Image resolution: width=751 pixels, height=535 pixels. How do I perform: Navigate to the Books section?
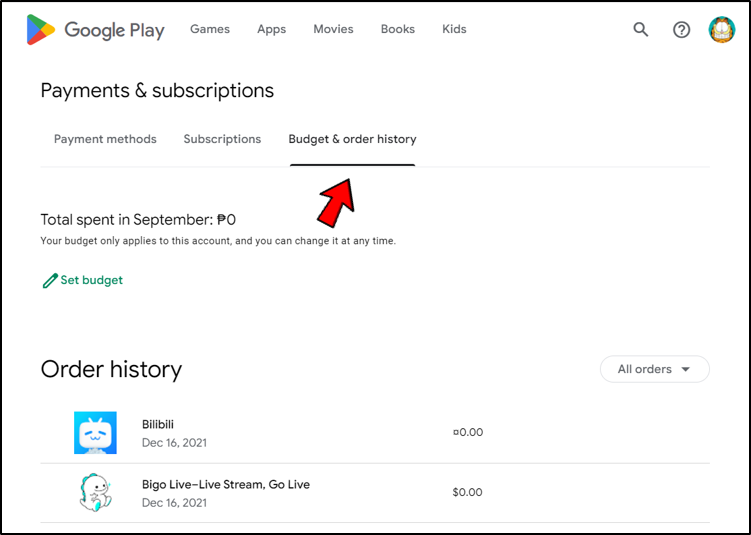(397, 29)
